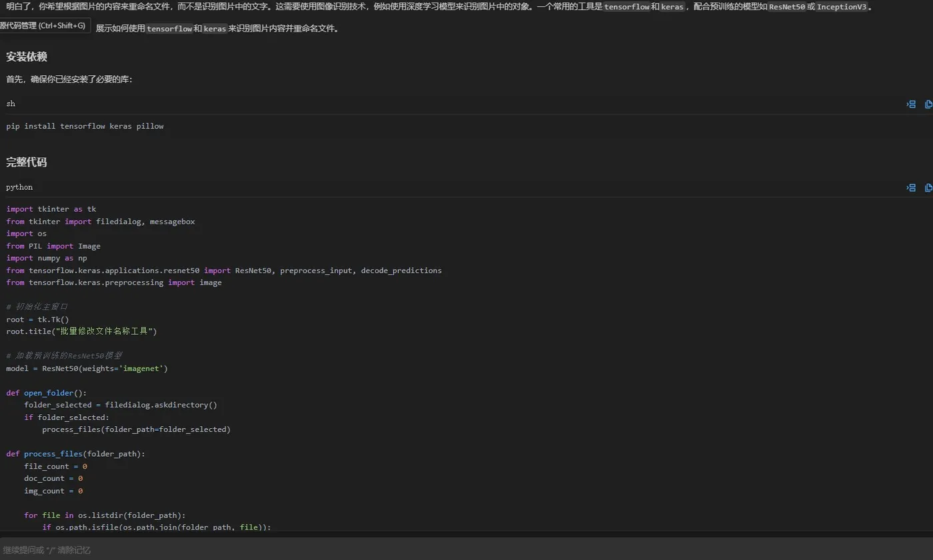Image resolution: width=933 pixels, height=560 pixels.
Task: Copy the python code block
Action: pyautogui.click(x=928, y=188)
